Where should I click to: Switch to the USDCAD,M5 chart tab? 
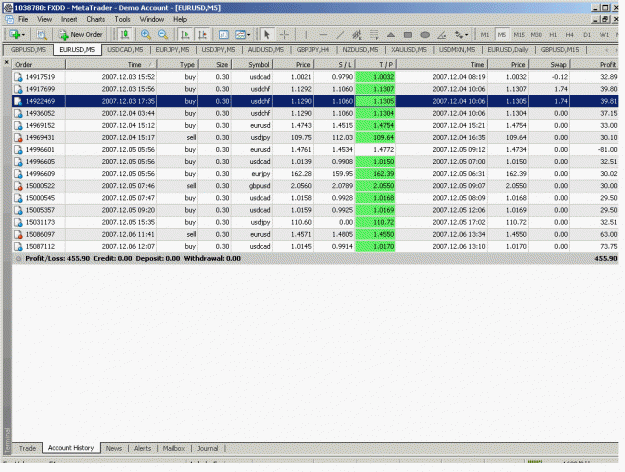pyautogui.click(x=125, y=49)
